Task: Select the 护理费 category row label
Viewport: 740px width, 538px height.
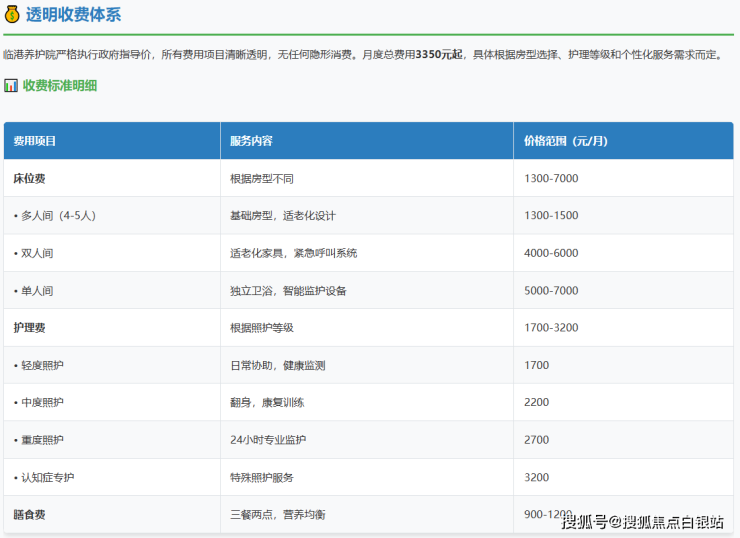Action: click(x=29, y=328)
